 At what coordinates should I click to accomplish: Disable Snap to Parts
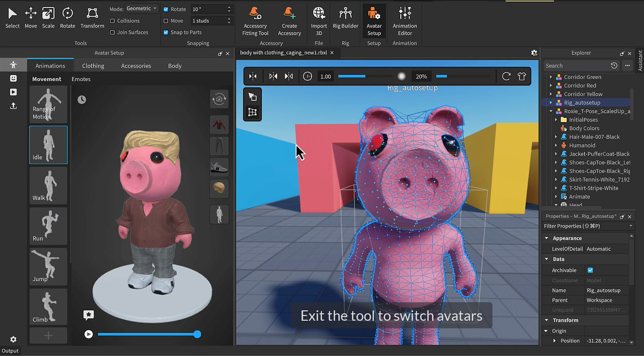[166, 32]
